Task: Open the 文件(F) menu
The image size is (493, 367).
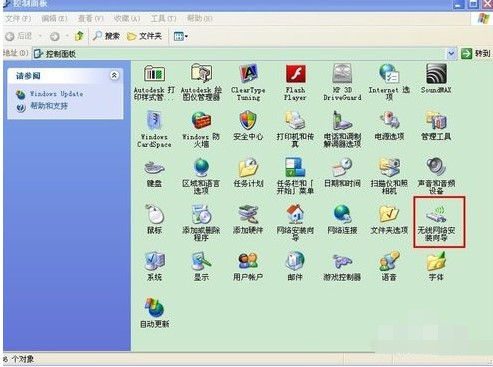Action: click(18, 18)
